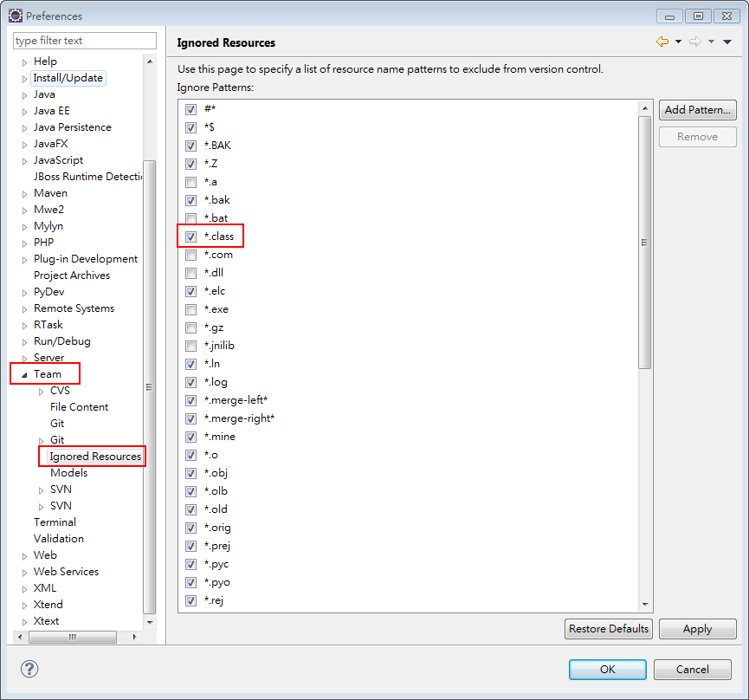
Task: Select the *.rej pattern row
Action: click(214, 600)
